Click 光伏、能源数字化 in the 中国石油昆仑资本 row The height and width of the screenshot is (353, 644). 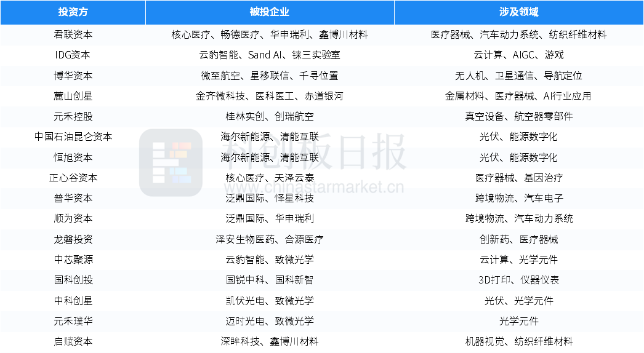click(519, 137)
